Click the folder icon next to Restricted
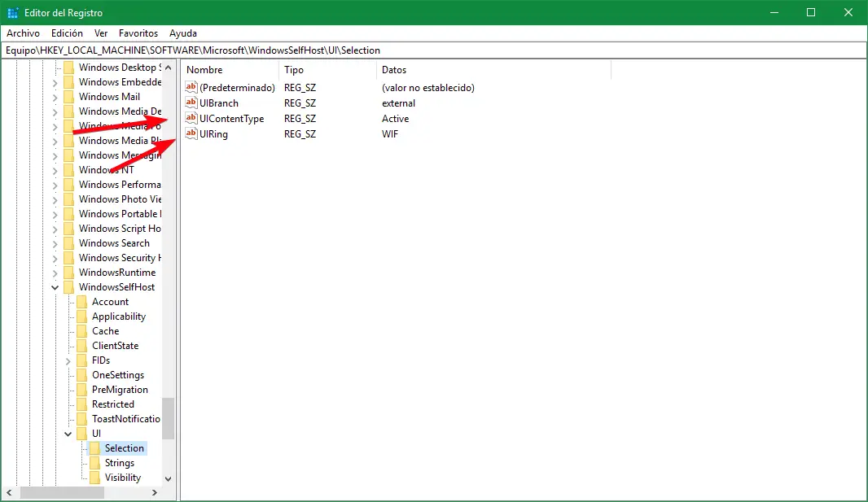868x502 pixels. tap(82, 404)
